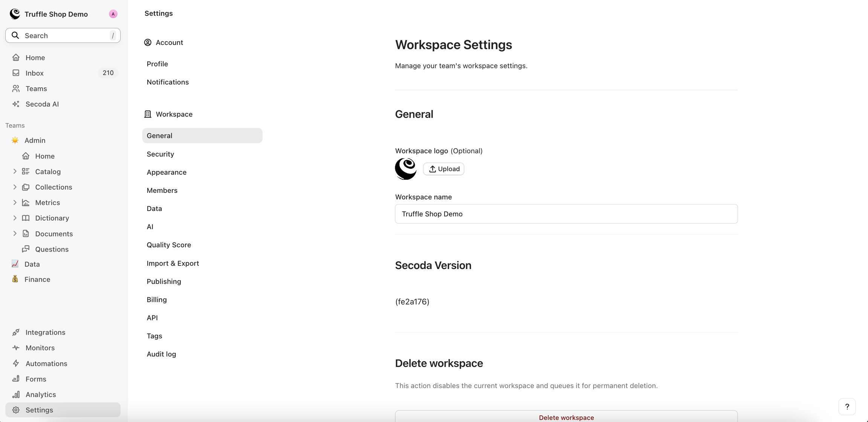Open the help question mark button
This screenshot has width=868, height=422.
847,407
